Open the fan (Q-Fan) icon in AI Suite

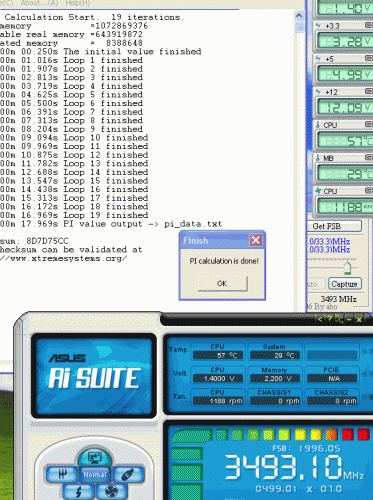click(x=111, y=491)
